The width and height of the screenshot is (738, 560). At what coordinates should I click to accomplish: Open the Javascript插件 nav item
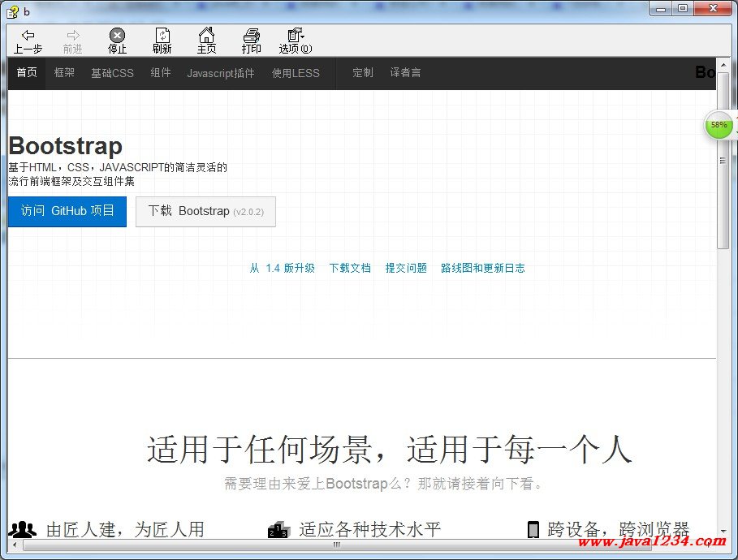[x=221, y=73]
